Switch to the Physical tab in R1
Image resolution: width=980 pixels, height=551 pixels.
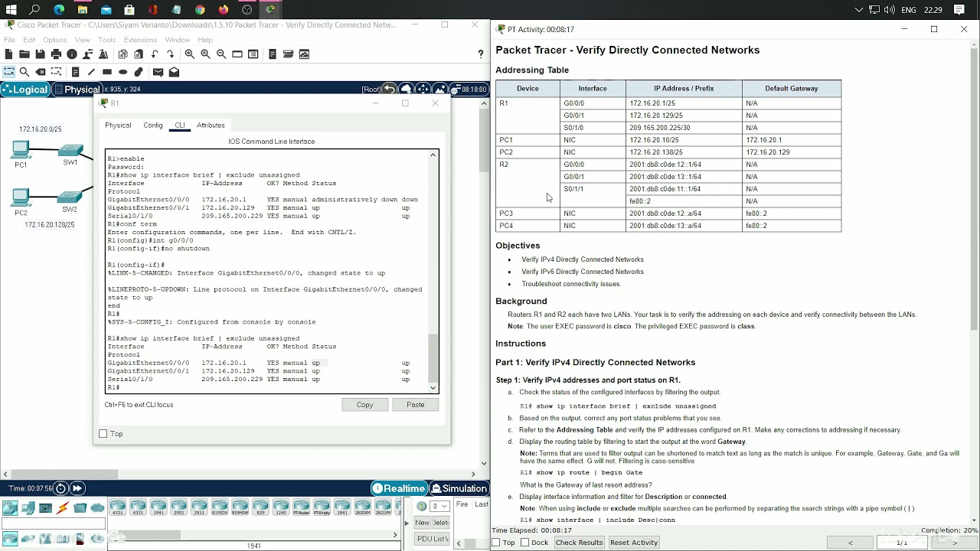click(118, 126)
